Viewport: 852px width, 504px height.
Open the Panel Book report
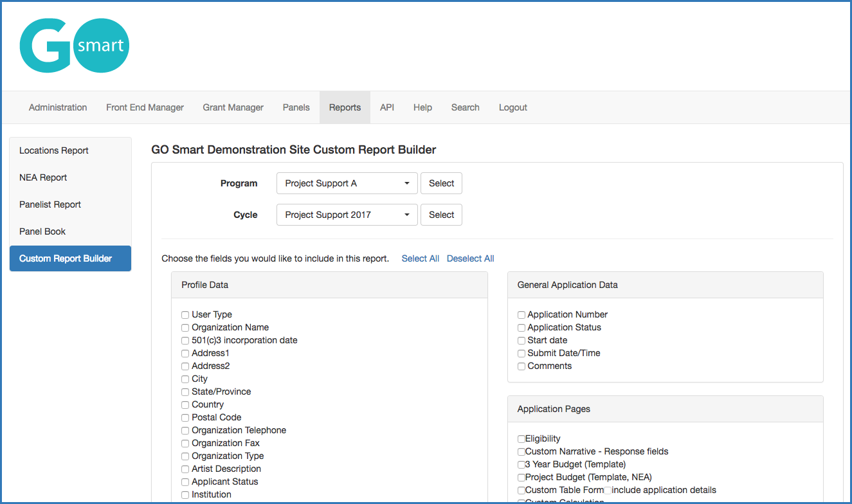click(42, 231)
